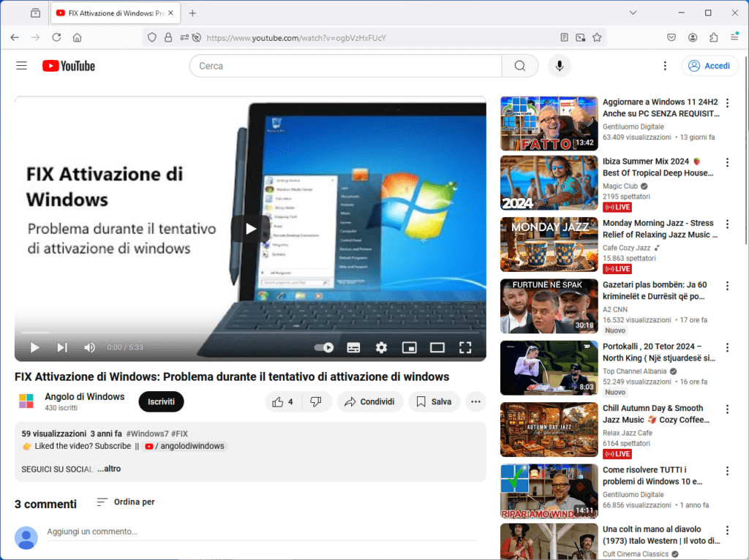Enable miniplayer mode
The image size is (749, 560).
point(410,347)
